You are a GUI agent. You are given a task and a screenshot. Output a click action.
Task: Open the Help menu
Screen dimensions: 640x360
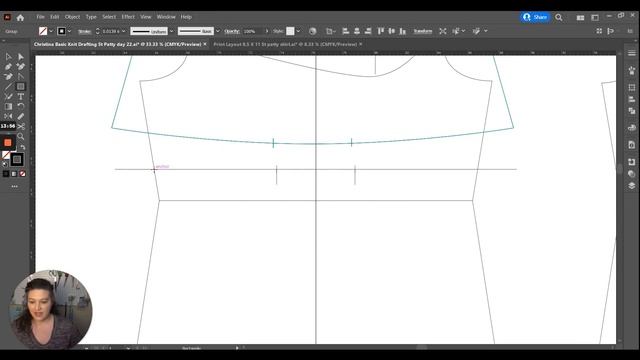[x=186, y=17]
